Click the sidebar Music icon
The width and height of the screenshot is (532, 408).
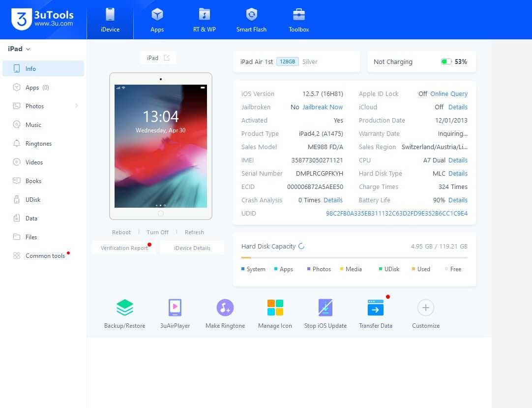(17, 125)
